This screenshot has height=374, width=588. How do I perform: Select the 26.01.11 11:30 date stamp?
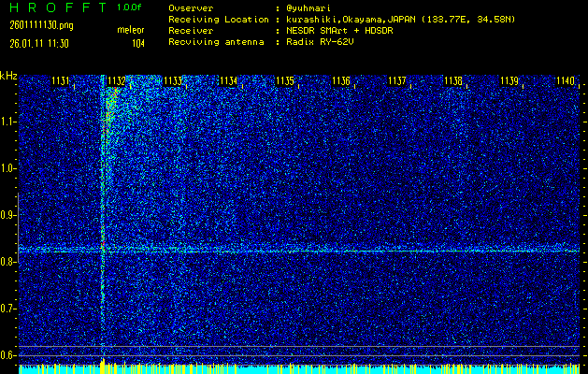pyautogui.click(x=40, y=43)
